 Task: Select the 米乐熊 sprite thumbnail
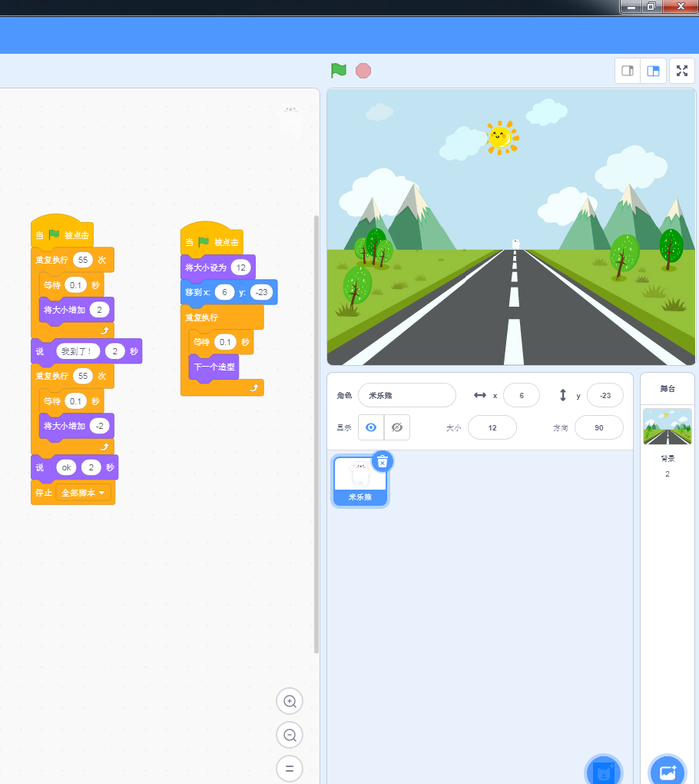[360, 481]
